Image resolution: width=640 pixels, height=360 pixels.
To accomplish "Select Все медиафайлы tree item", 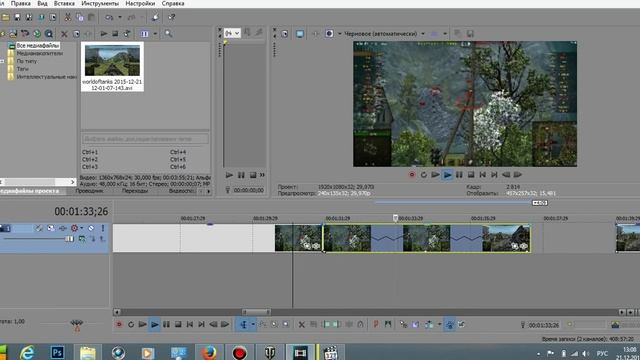I will [x=38, y=46].
